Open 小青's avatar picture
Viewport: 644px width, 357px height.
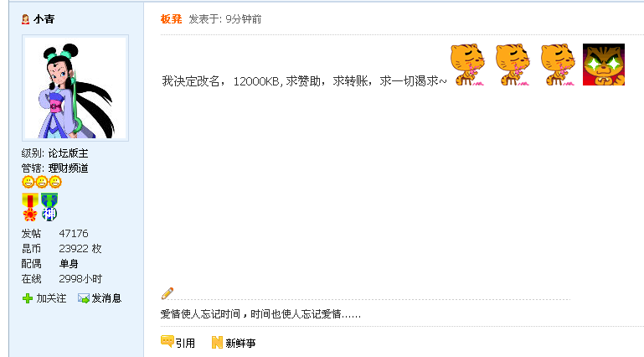coord(75,88)
